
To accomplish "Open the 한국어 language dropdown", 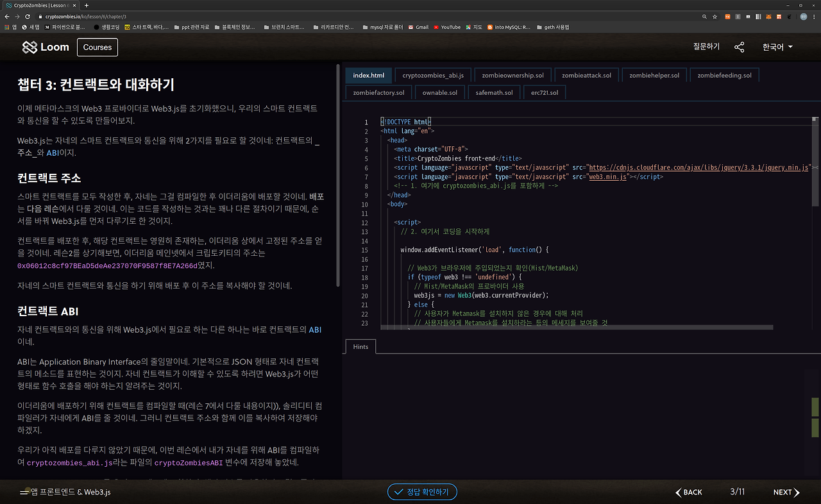I will tap(777, 47).
